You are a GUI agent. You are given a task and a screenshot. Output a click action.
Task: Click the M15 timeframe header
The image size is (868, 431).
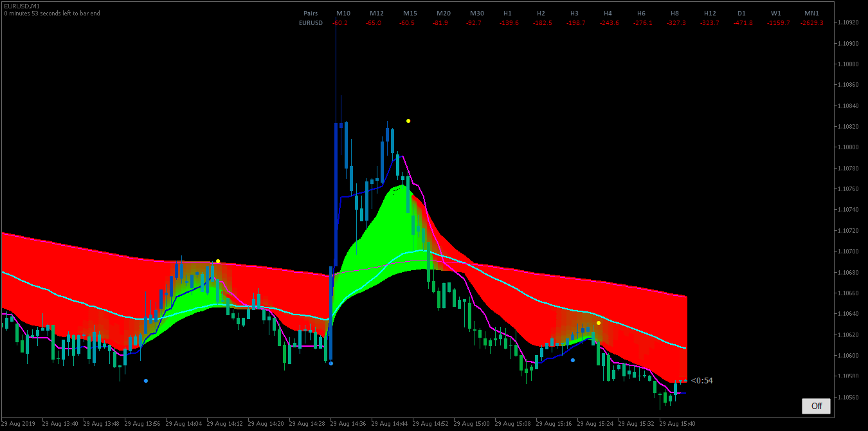coord(410,13)
